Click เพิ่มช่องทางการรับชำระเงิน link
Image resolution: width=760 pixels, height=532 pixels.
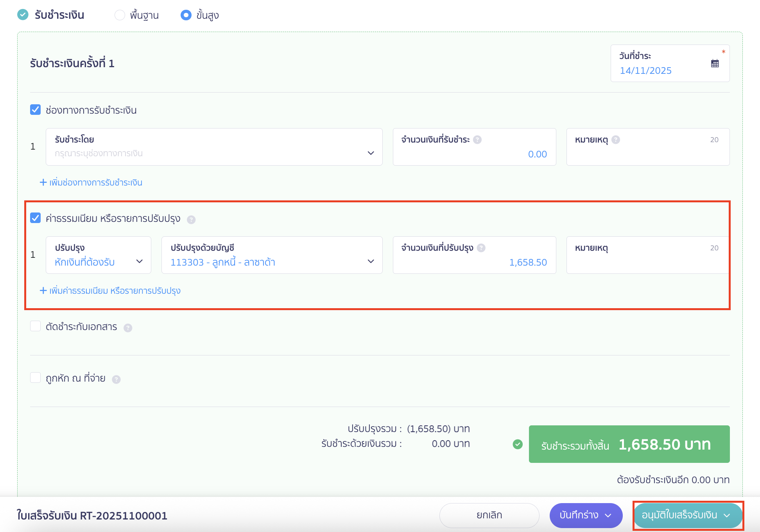(x=91, y=182)
